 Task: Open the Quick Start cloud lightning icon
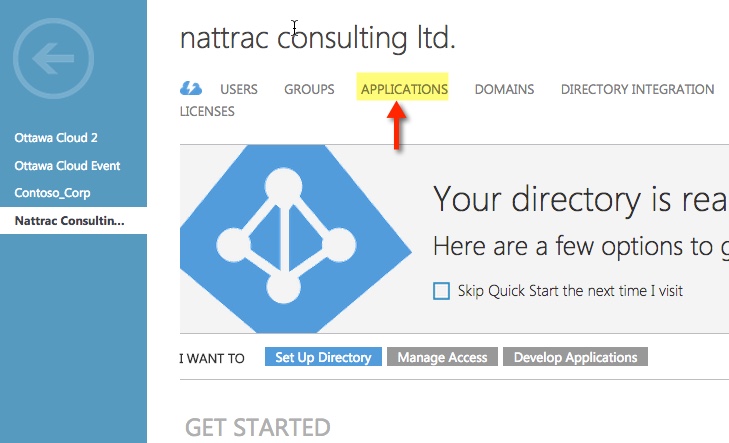[191, 88]
